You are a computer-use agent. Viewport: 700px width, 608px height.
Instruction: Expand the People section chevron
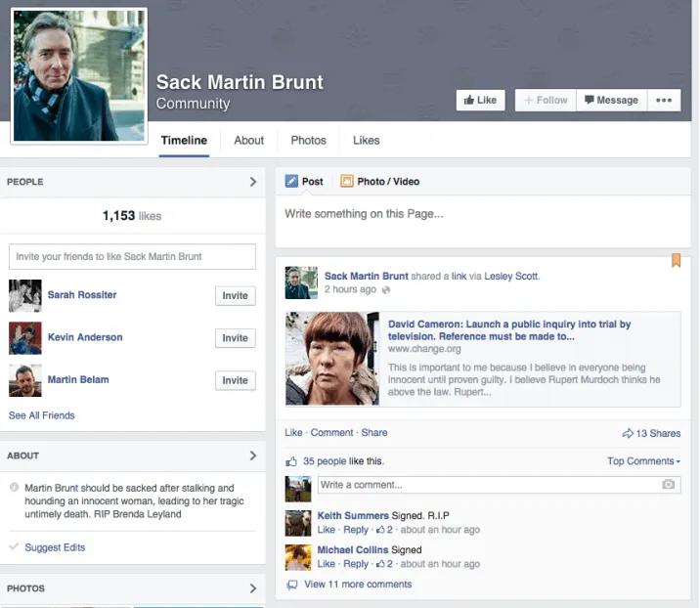tap(253, 182)
